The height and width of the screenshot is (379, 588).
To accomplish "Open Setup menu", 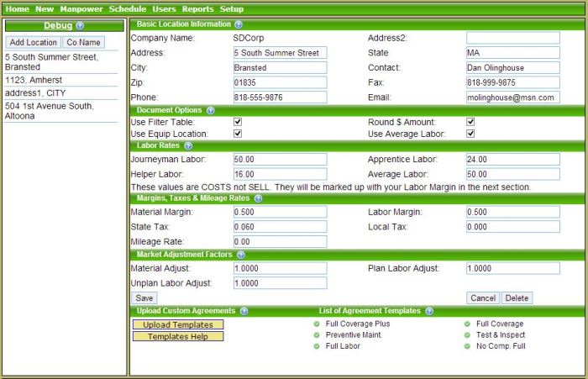I will coord(231,9).
